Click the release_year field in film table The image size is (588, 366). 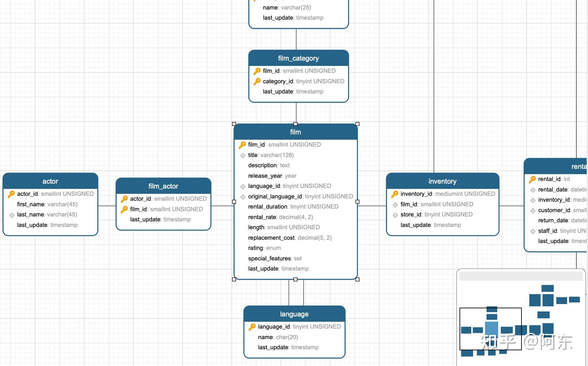[x=272, y=176]
